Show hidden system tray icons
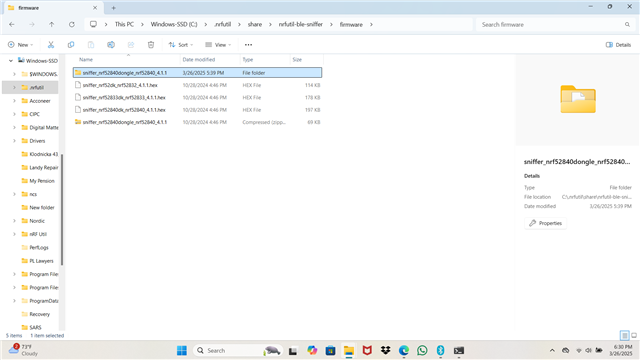The width and height of the screenshot is (640, 360). point(552,350)
